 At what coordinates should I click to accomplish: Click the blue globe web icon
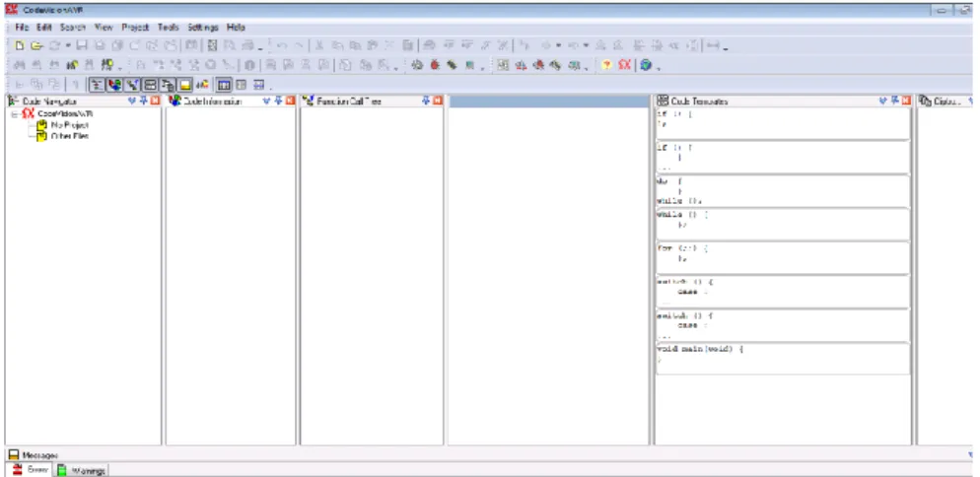646,65
